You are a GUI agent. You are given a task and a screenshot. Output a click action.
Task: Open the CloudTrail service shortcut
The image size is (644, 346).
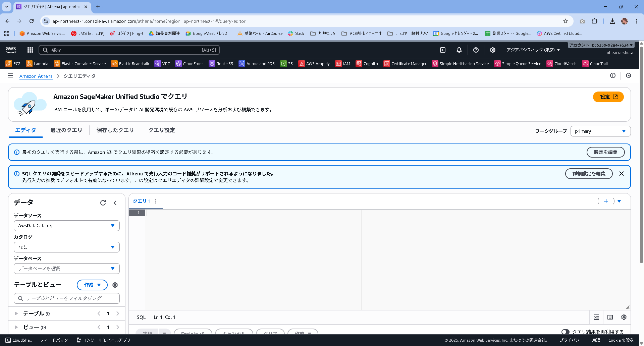(595, 64)
